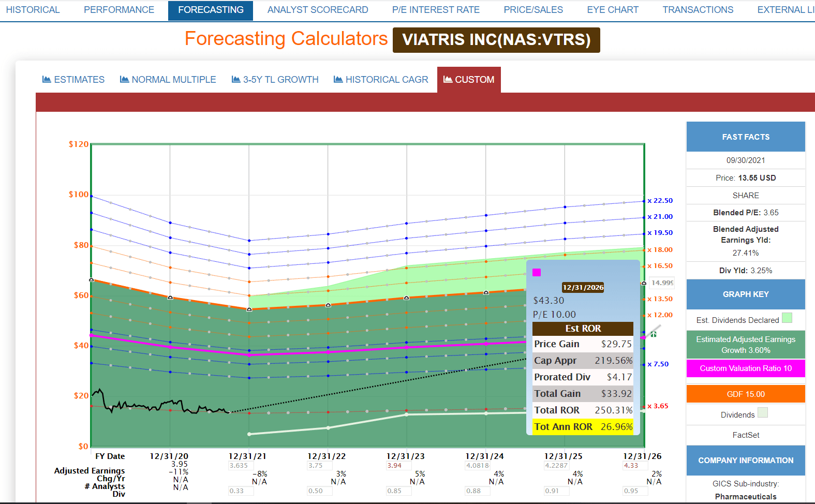Switch to the PERFORMANCE tab
815x504 pixels.
[x=119, y=10]
